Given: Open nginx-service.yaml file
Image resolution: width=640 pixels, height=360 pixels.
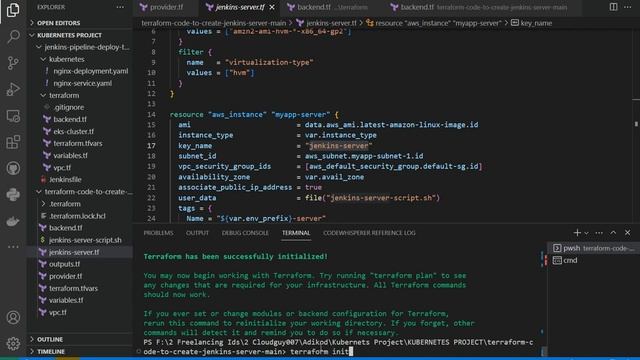Looking at the screenshot, I should (80, 83).
